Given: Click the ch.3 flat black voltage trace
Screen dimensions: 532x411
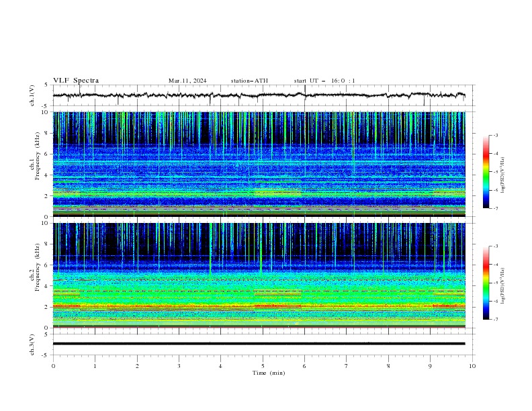Looking at the screenshot, I should click(259, 344).
